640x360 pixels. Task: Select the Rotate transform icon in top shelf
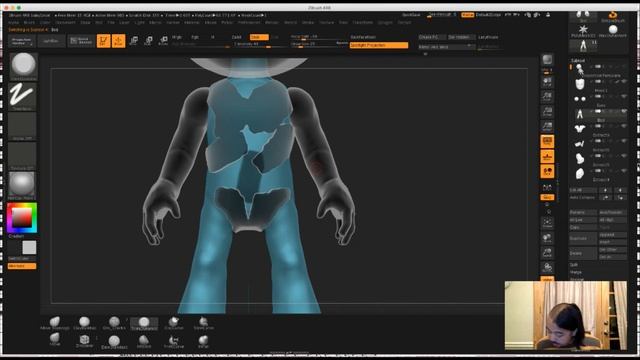[x=163, y=41]
